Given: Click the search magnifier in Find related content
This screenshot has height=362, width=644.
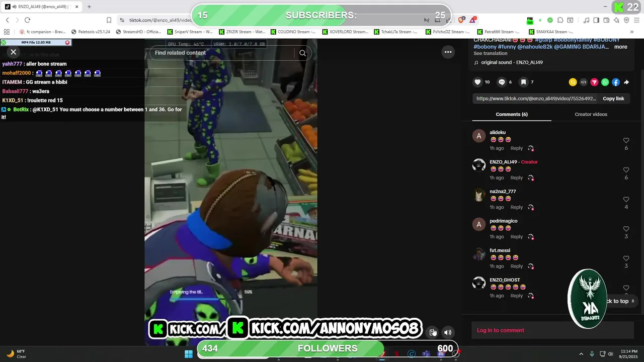Looking at the screenshot, I should click(x=302, y=53).
